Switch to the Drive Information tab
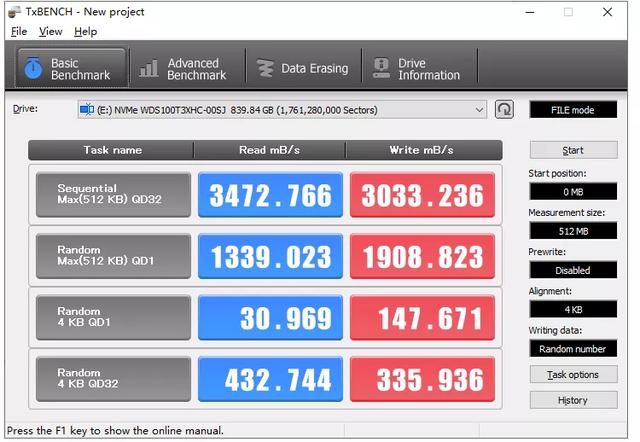Viewport: 640px width, 442px height. pyautogui.click(x=419, y=68)
